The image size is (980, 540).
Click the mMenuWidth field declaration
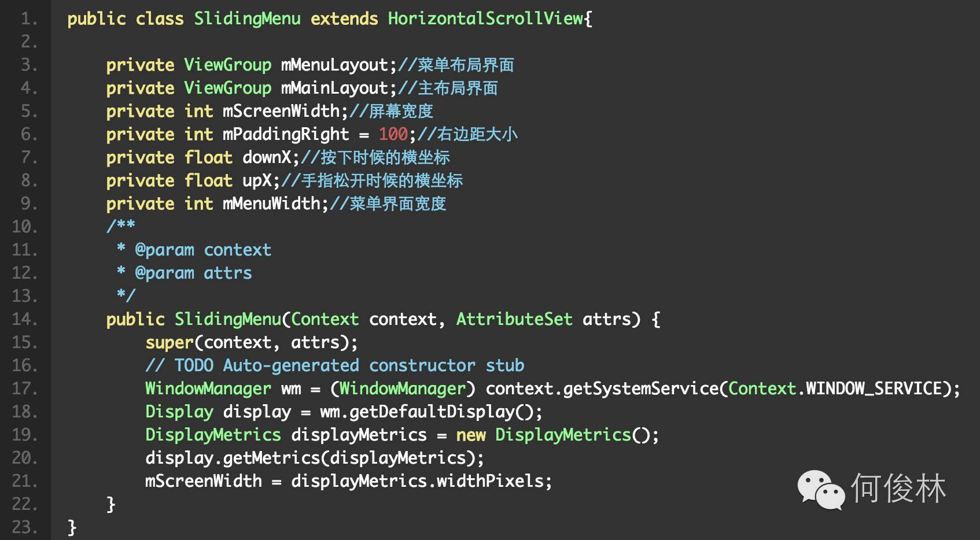tap(271, 204)
